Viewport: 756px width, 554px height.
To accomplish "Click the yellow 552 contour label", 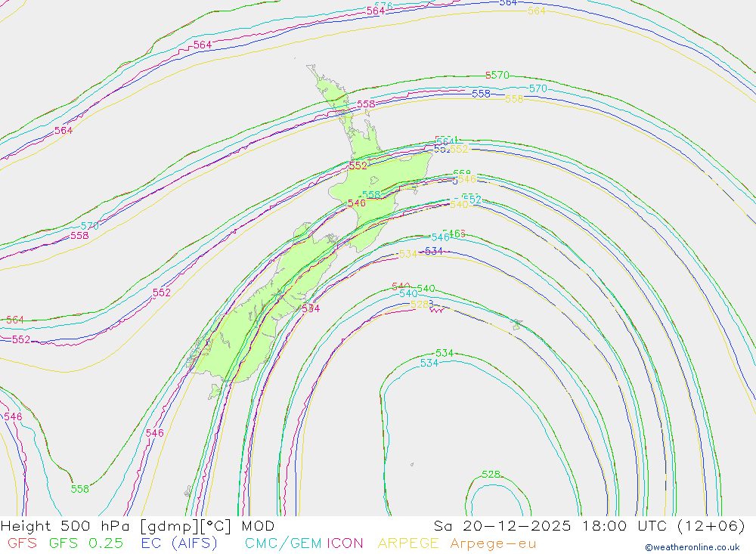I will click(x=459, y=149).
